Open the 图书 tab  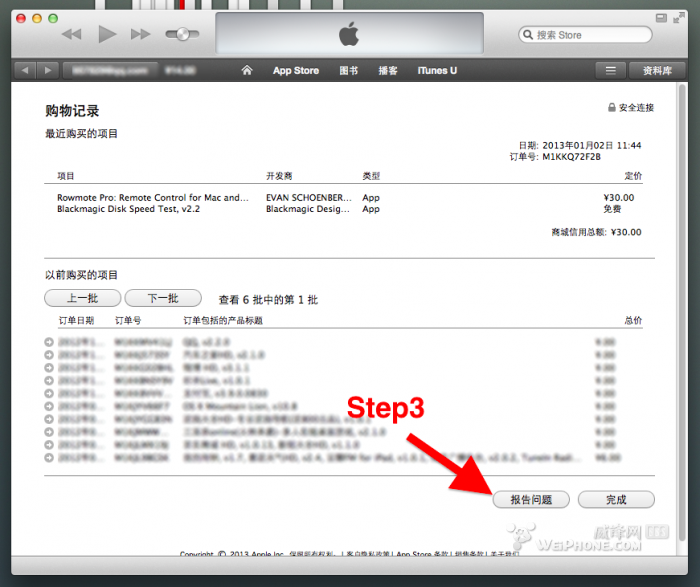pyautogui.click(x=348, y=71)
